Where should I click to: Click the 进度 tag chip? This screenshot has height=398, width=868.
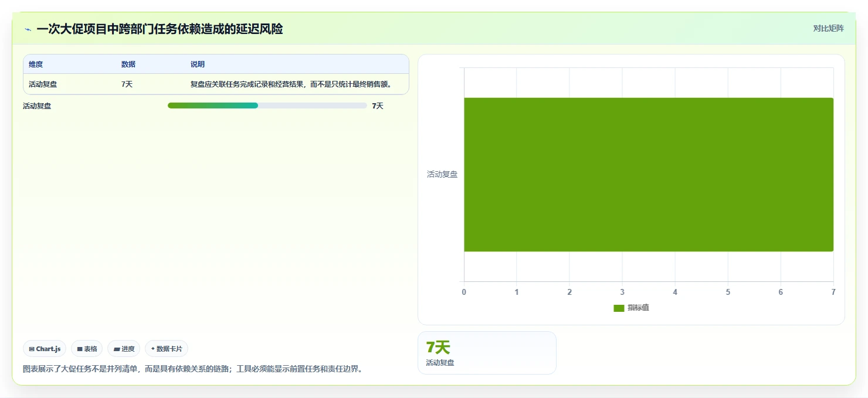(124, 349)
